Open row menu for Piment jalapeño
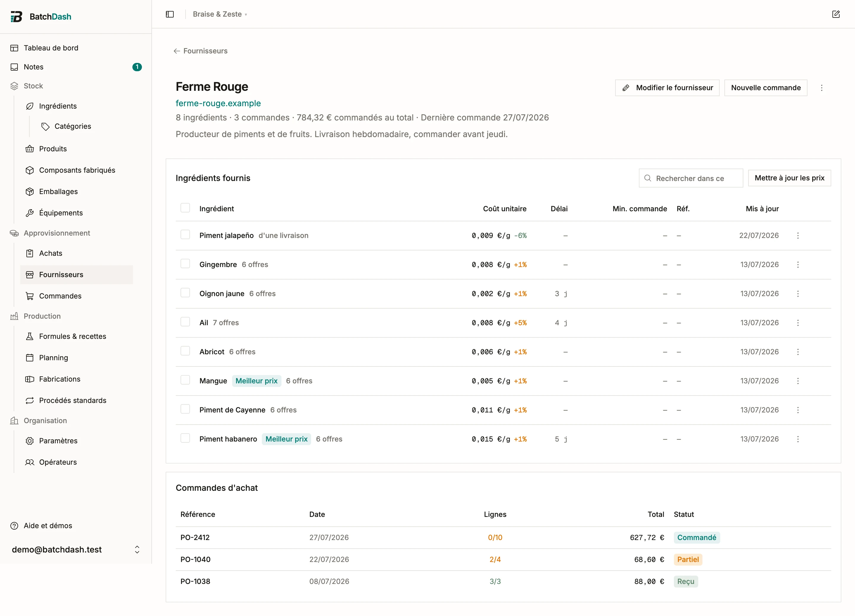Screen dimensions: 855x616 tap(798, 236)
